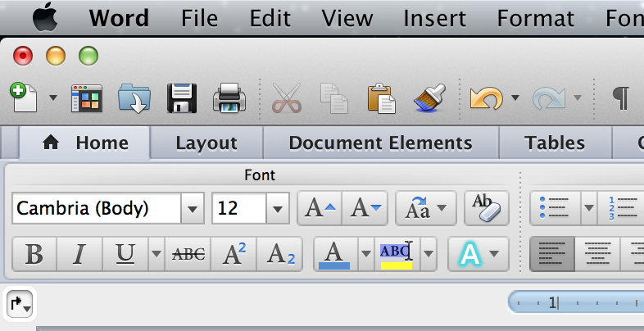The image size is (644, 331).
Task: Open the font color picker arrow
Action: click(366, 254)
